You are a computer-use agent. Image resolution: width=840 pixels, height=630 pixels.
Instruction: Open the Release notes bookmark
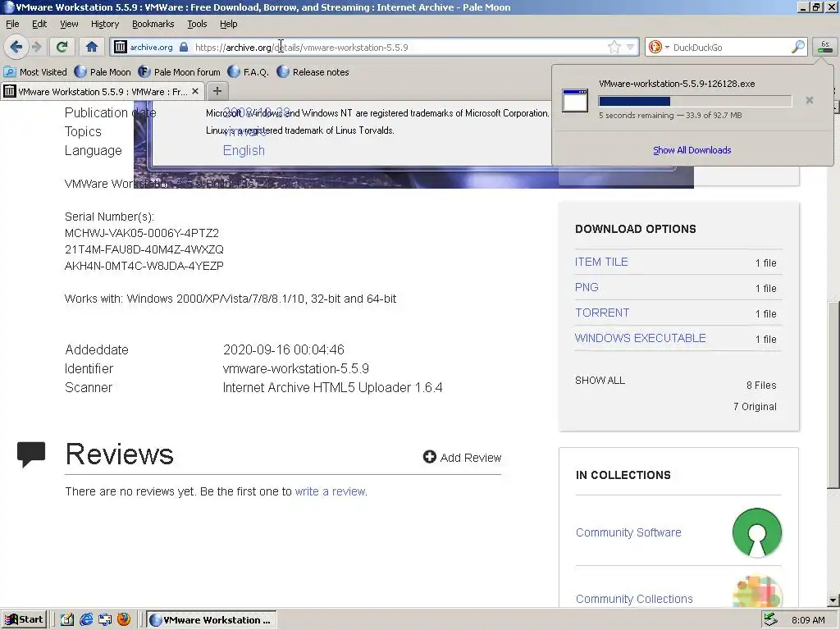coord(313,72)
